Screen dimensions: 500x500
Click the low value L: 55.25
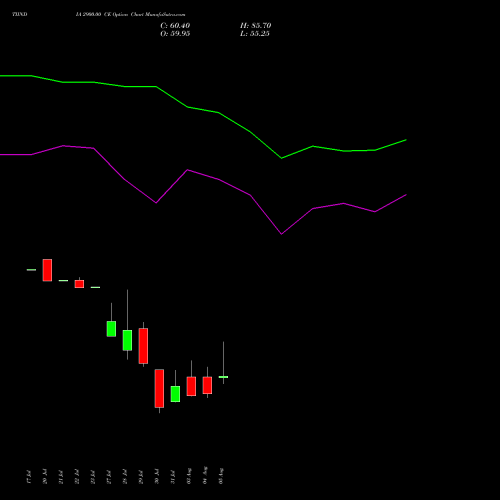point(255,34)
